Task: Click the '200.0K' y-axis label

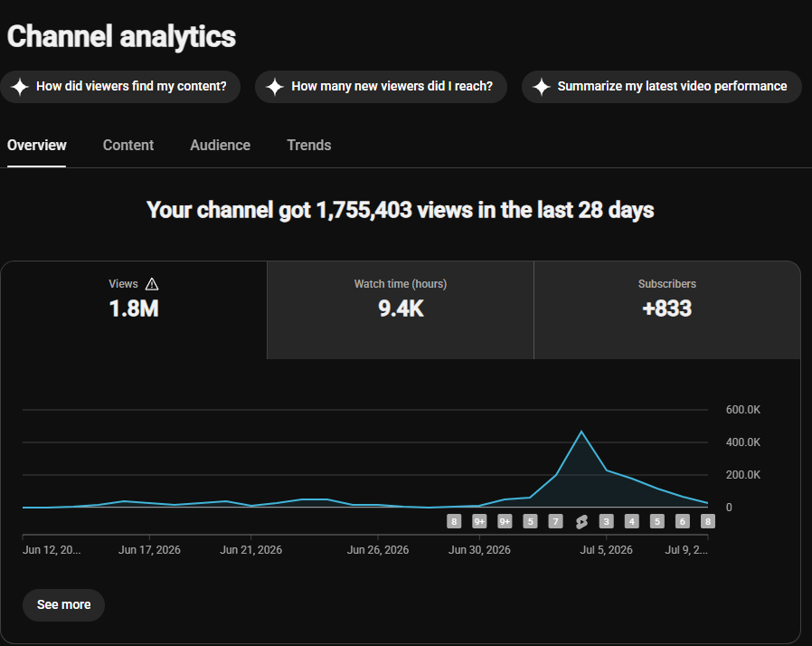Action: 743,475
